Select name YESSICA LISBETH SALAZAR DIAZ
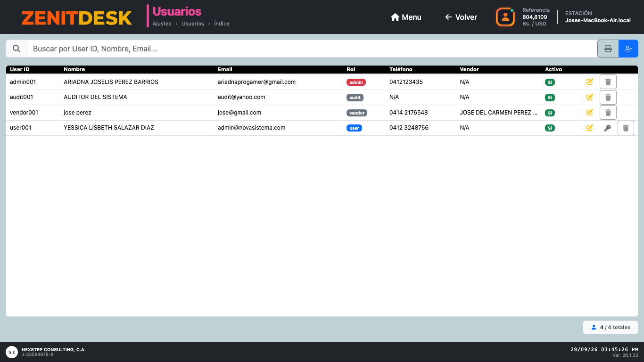644x362 pixels. (x=109, y=128)
